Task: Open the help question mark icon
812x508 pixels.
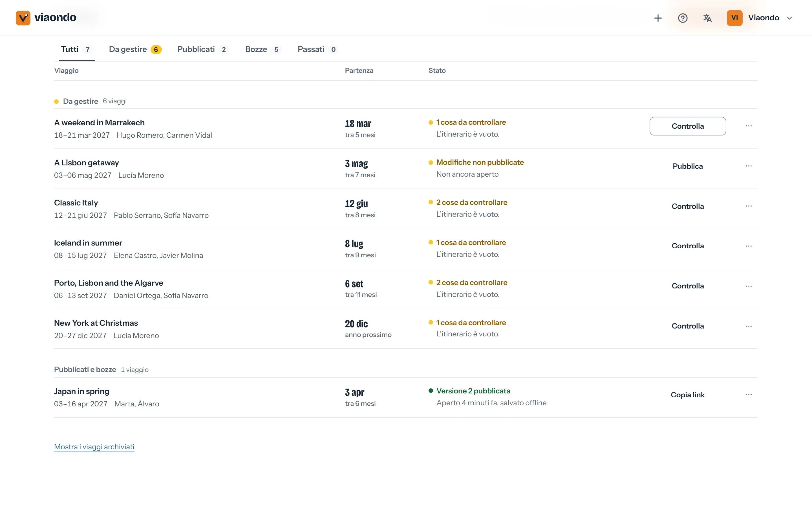Action: point(683,18)
